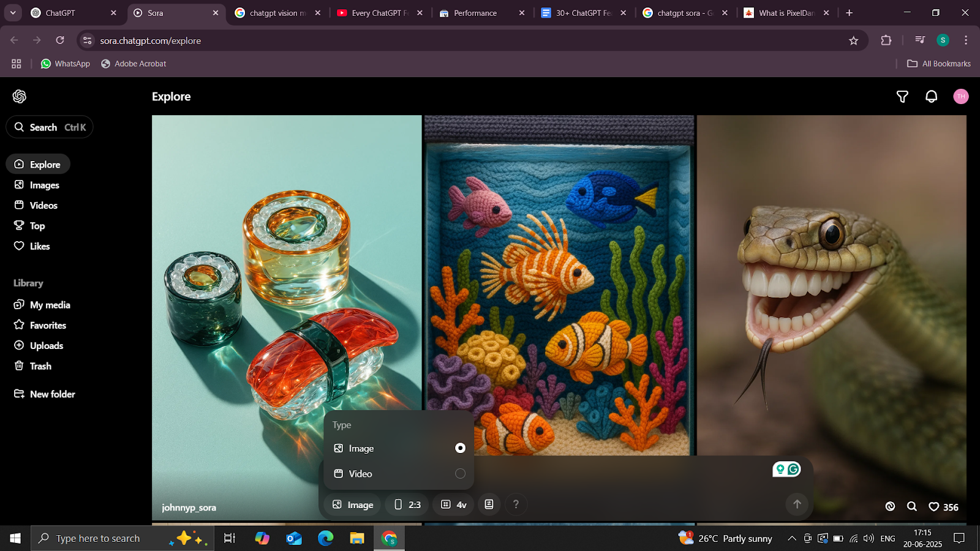The height and width of the screenshot is (551, 980).
Task: Open the apps grid in bookmarks bar
Action: [x=17, y=64]
